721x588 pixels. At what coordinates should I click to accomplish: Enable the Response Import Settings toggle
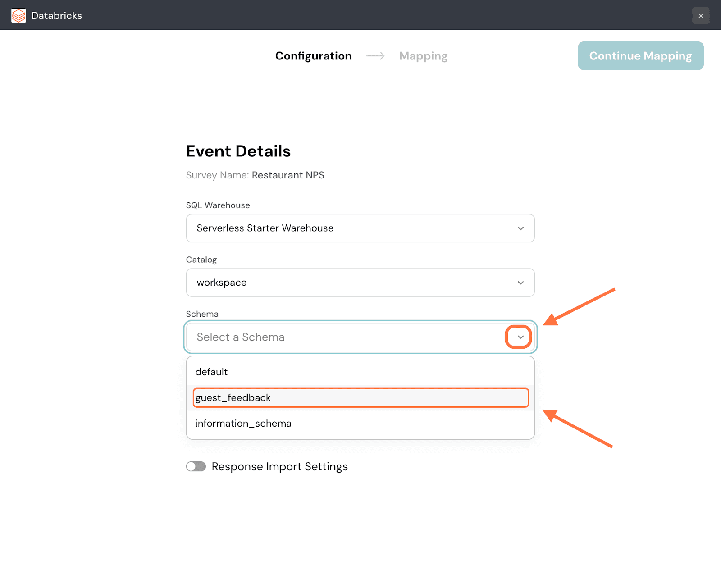196,466
